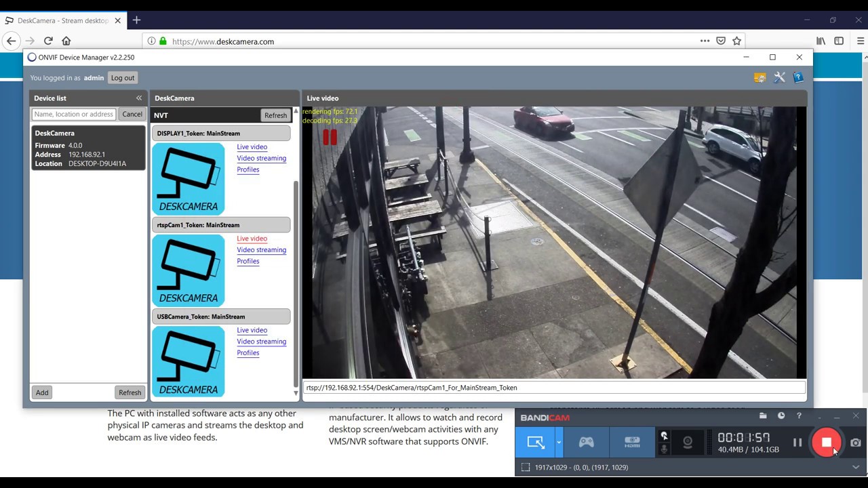Screen dimensions: 868x488
Task: Save page to Pocket
Action: click(x=721, y=41)
